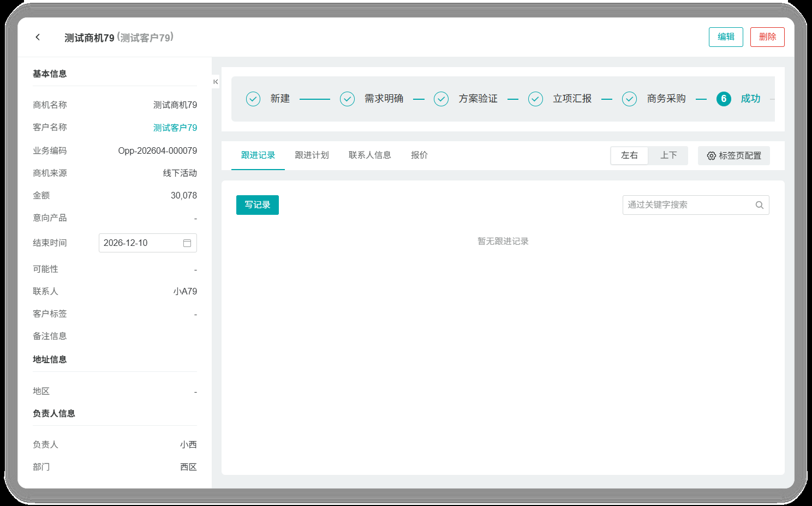The width and height of the screenshot is (812, 506).
Task: Click the 新建 stage label
Action: [280, 99]
